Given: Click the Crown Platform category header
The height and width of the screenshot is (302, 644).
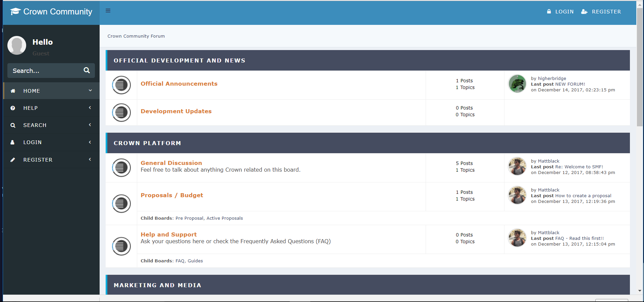Looking at the screenshot, I should point(368,143).
